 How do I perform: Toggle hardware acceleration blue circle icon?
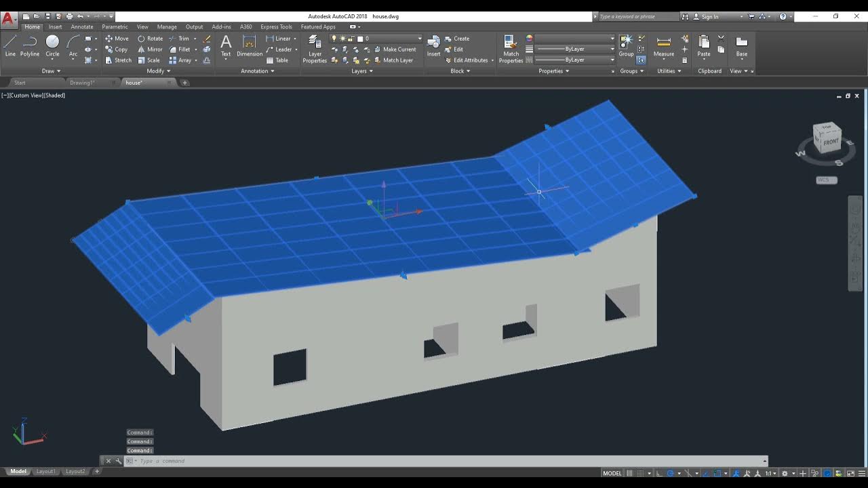click(x=827, y=473)
